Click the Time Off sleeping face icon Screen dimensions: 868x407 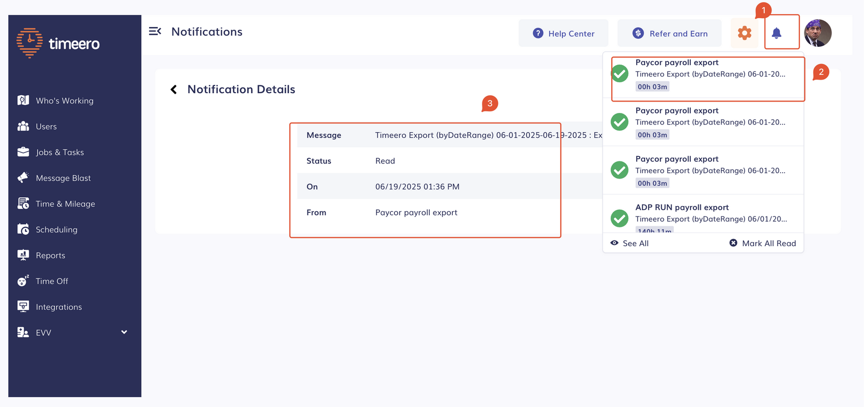coord(23,281)
